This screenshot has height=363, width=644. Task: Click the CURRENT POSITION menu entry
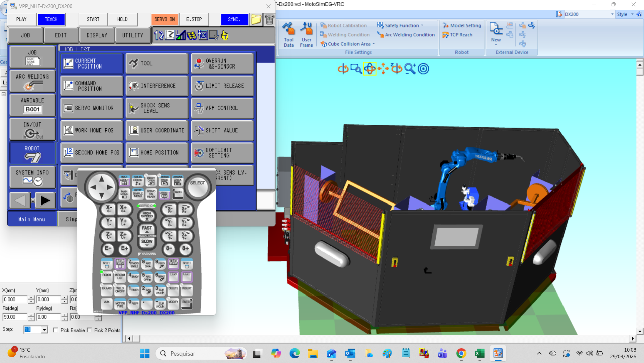[x=92, y=63]
